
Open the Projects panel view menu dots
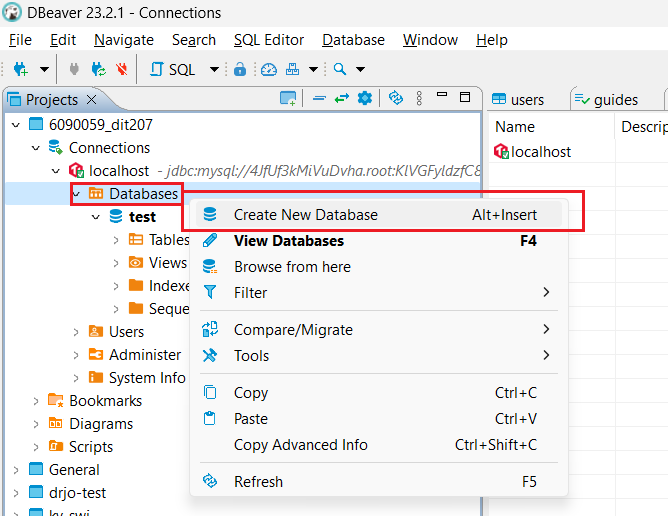tap(419, 98)
